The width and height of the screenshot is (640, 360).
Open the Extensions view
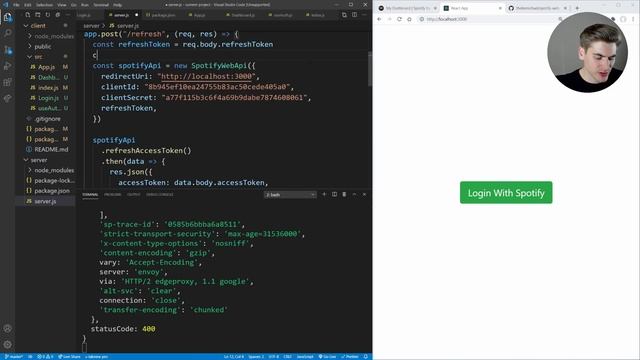(x=7, y=82)
